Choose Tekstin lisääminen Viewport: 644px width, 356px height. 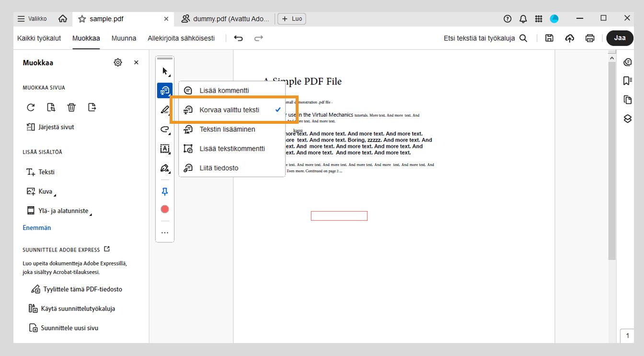(232, 129)
